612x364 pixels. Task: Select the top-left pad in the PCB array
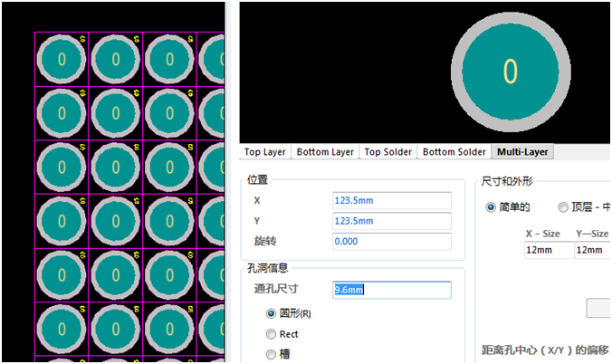click(62, 60)
